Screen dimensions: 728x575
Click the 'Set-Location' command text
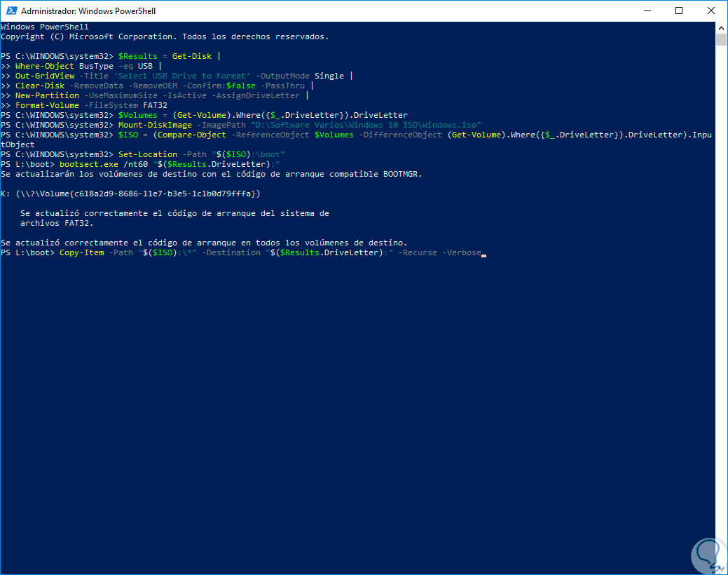[148, 154]
